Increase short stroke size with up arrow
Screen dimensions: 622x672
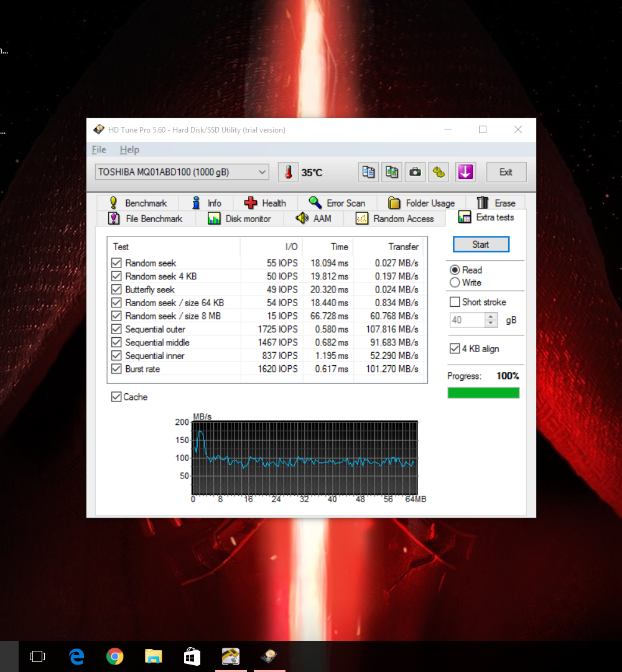click(x=491, y=317)
